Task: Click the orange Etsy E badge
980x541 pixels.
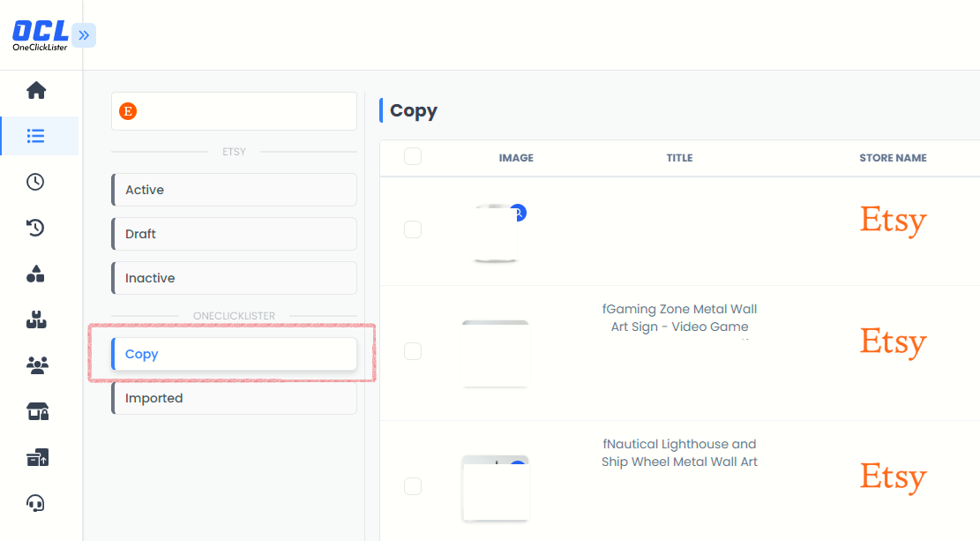Action: tap(128, 111)
